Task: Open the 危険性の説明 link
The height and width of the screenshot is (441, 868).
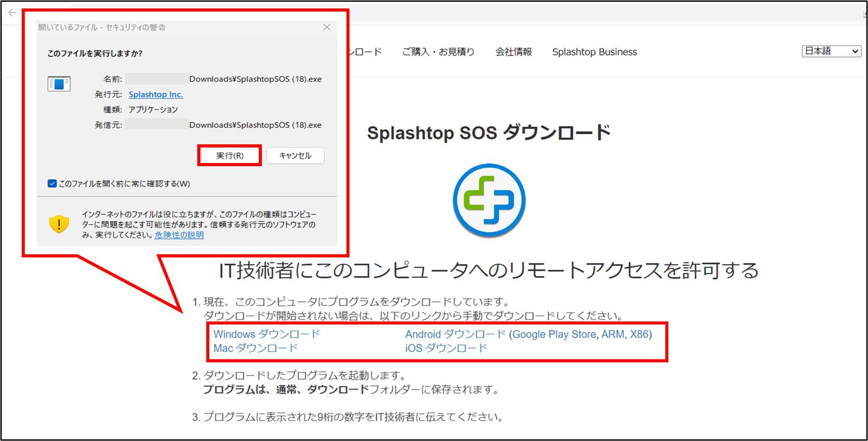Action: (x=179, y=235)
